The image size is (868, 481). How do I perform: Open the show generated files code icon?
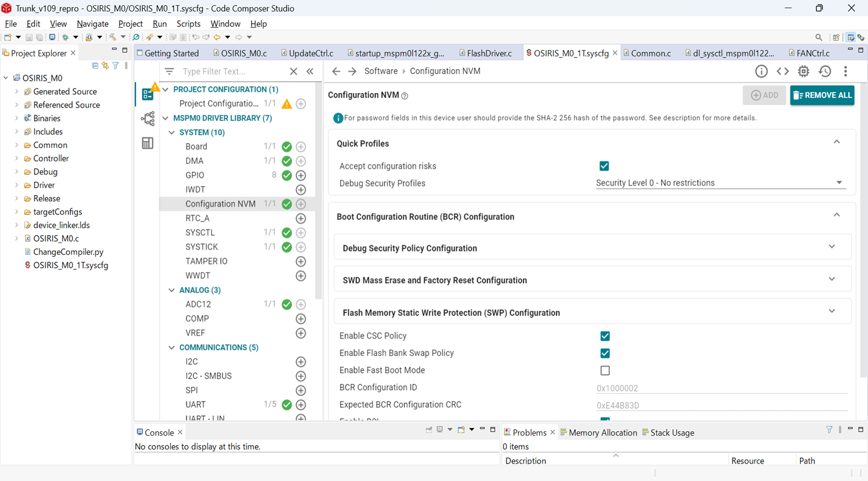(783, 72)
